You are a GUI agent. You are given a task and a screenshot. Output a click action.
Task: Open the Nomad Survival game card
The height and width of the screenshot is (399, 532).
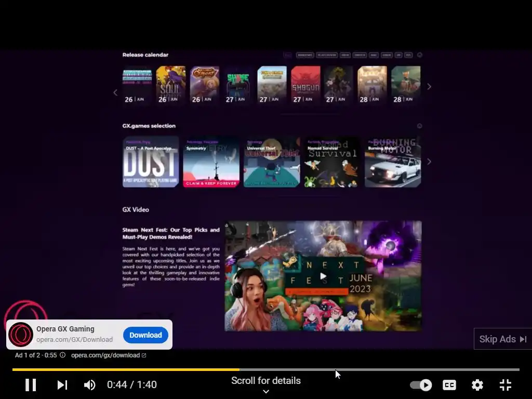pos(332,162)
